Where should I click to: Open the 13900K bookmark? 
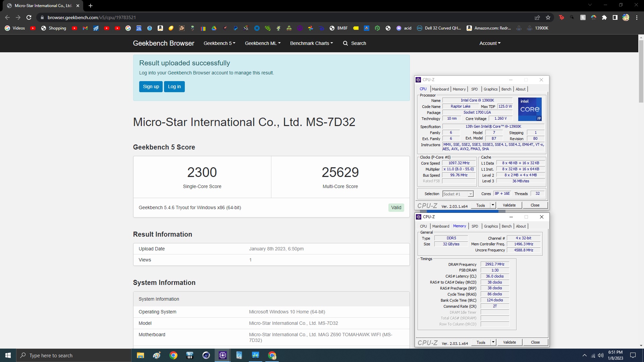537,28
